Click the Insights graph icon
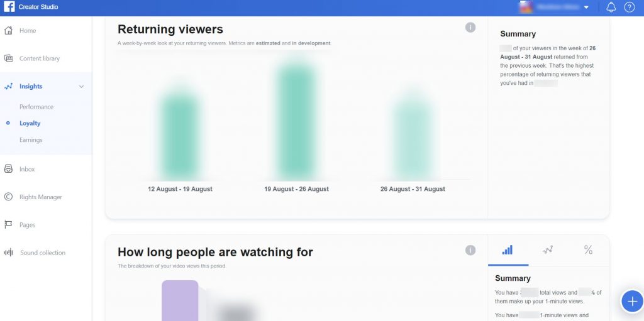This screenshot has height=321, width=644. pyautogui.click(x=8, y=86)
